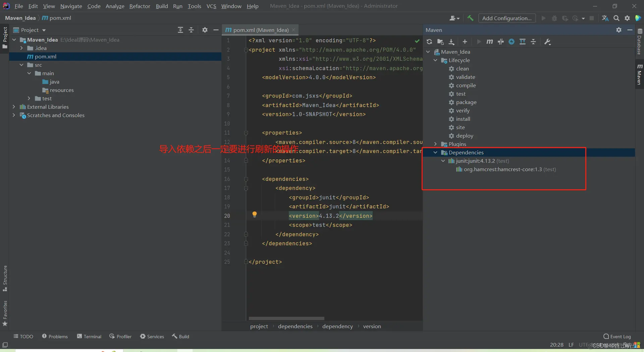Click dependencies in the editor breadcrumb
Viewport: 644px width, 352px height.
[295, 326]
